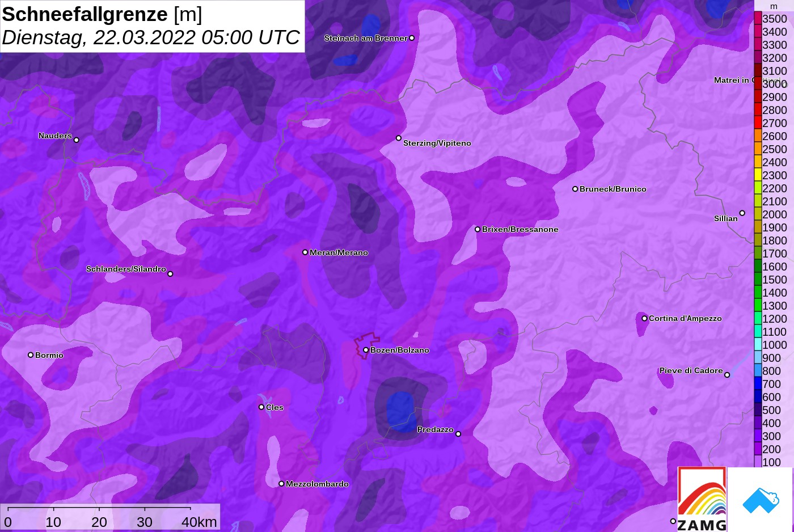The height and width of the screenshot is (532, 794).
Task: Click the blue cloud arrow logo
Action: point(761,500)
